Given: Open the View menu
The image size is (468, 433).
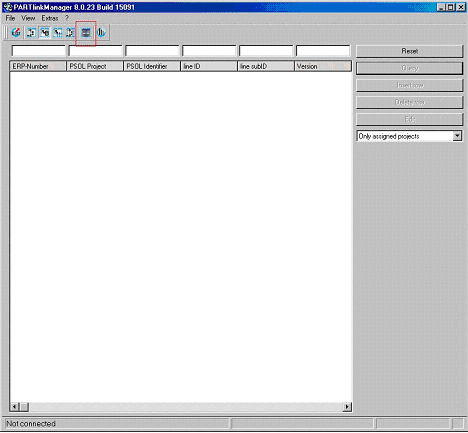Looking at the screenshot, I should (x=28, y=18).
